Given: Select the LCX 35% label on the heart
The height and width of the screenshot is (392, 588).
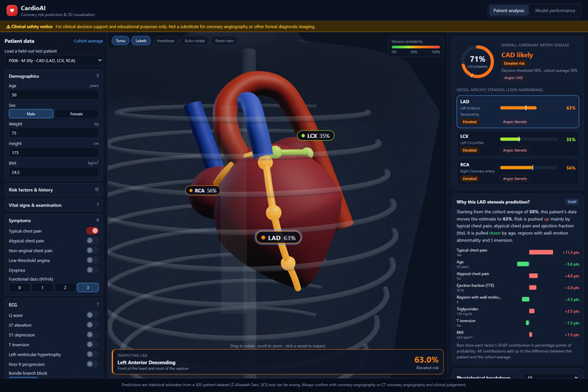Looking at the screenshot, I should click(315, 136).
